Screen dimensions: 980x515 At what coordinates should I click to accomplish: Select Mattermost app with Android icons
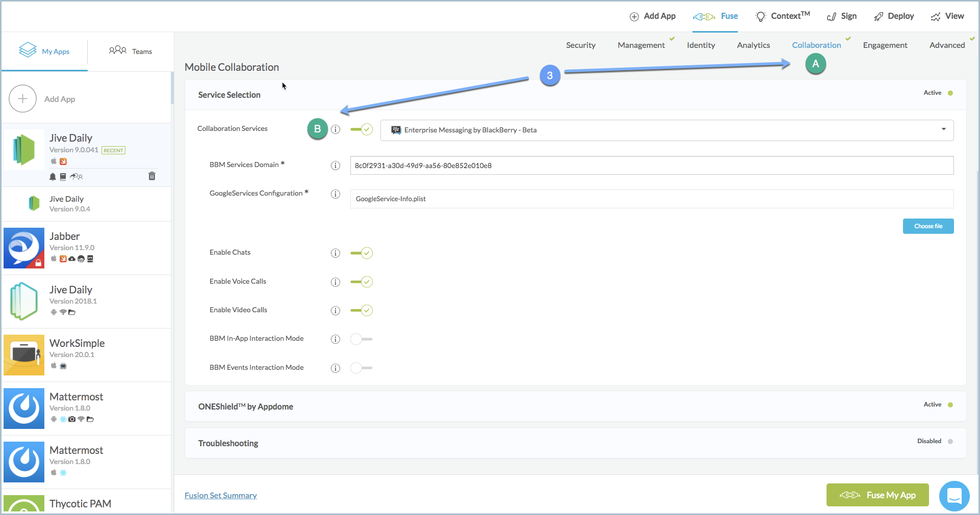click(x=24, y=409)
